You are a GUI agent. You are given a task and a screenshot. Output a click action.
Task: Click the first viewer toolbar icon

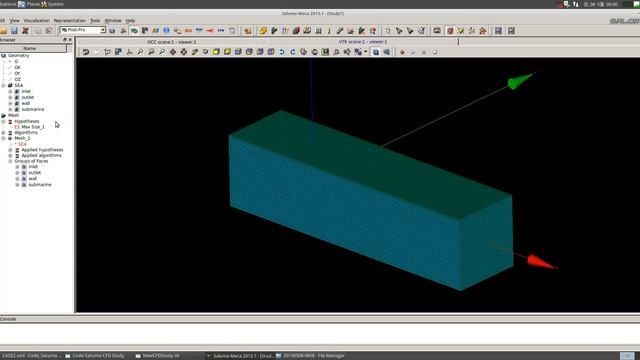(86, 52)
